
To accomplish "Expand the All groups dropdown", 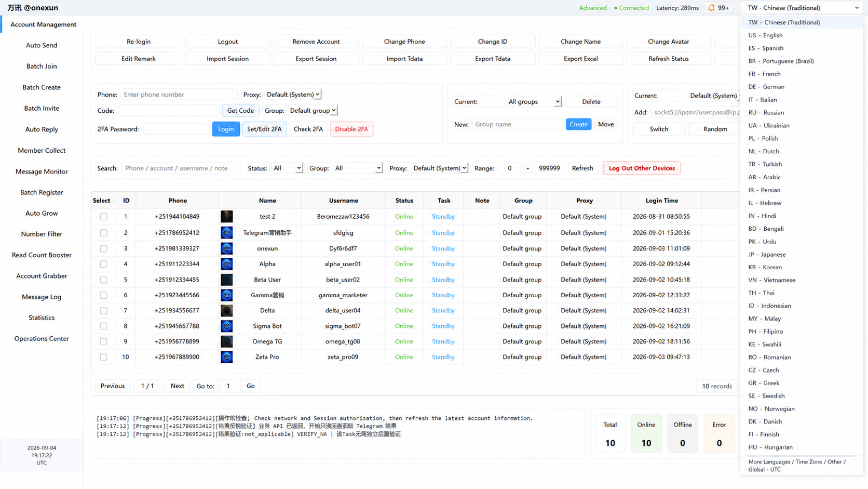I will (534, 102).
